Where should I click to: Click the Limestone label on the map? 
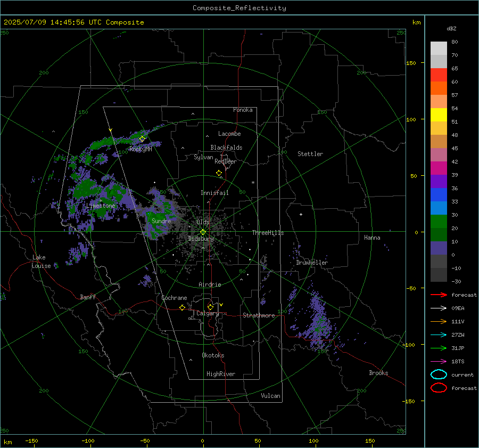click(x=101, y=206)
